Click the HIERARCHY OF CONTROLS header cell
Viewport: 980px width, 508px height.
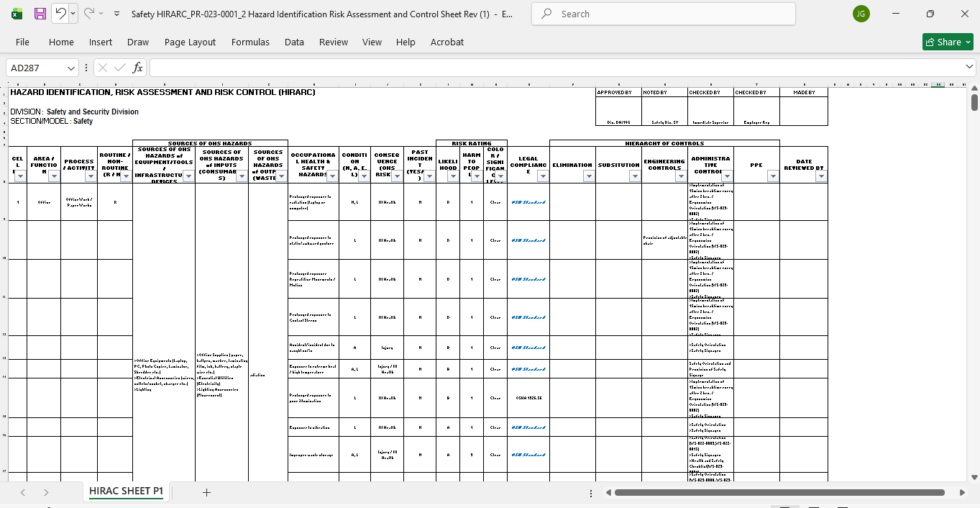point(664,143)
